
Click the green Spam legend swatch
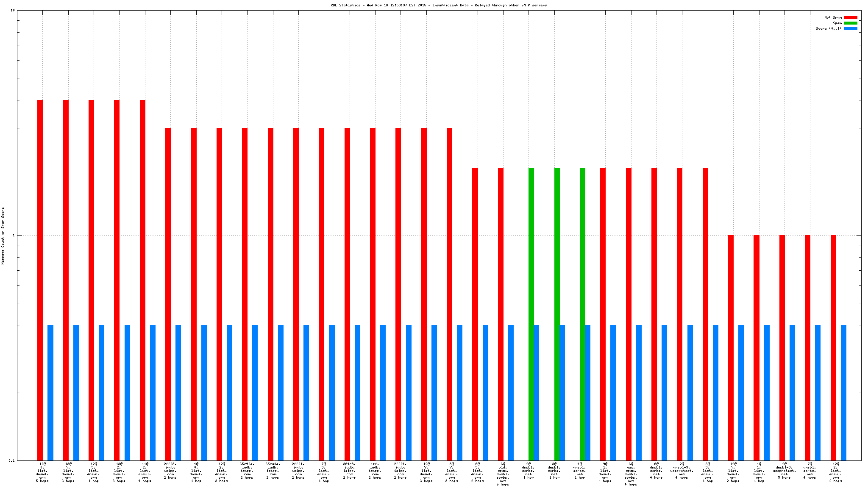[850, 23]
